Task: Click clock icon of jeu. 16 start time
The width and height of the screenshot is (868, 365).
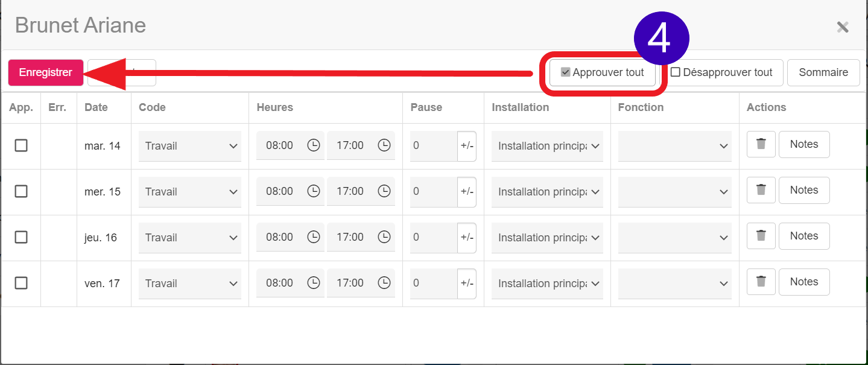Action: click(314, 237)
